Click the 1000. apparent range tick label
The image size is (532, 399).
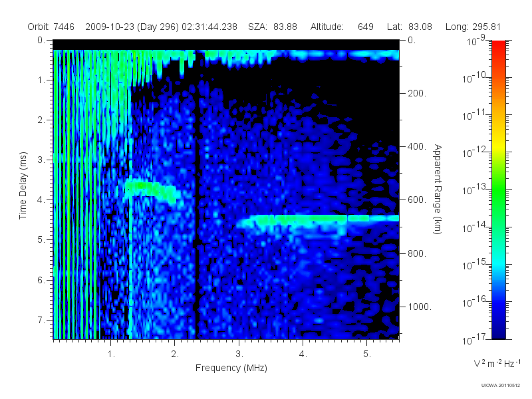pos(420,307)
